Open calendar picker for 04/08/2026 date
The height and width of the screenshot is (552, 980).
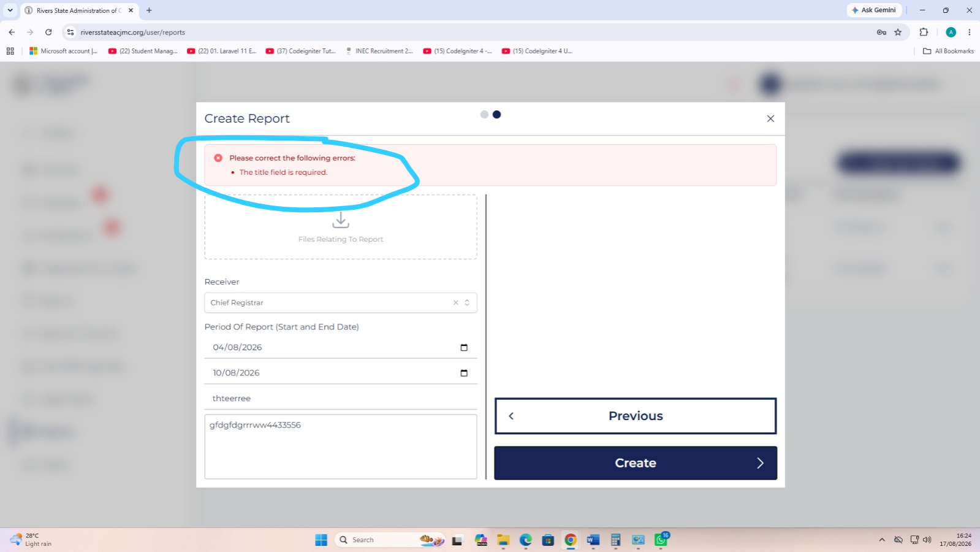[x=464, y=347]
